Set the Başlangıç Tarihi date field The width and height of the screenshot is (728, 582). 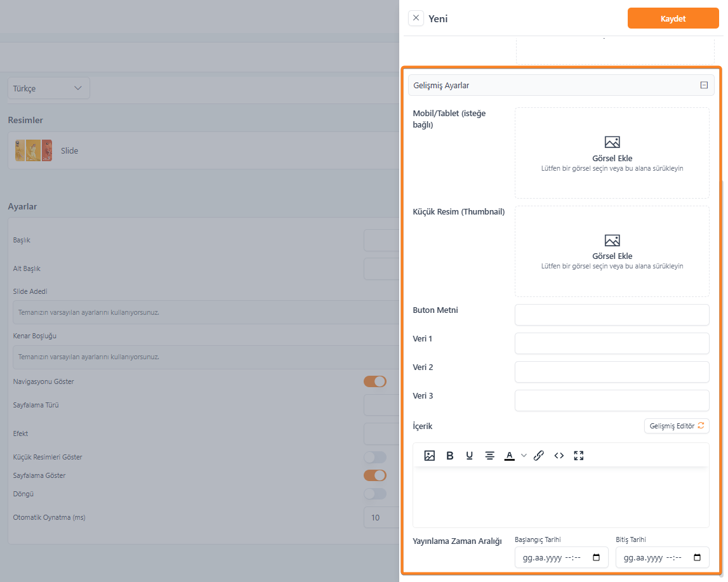(x=561, y=557)
